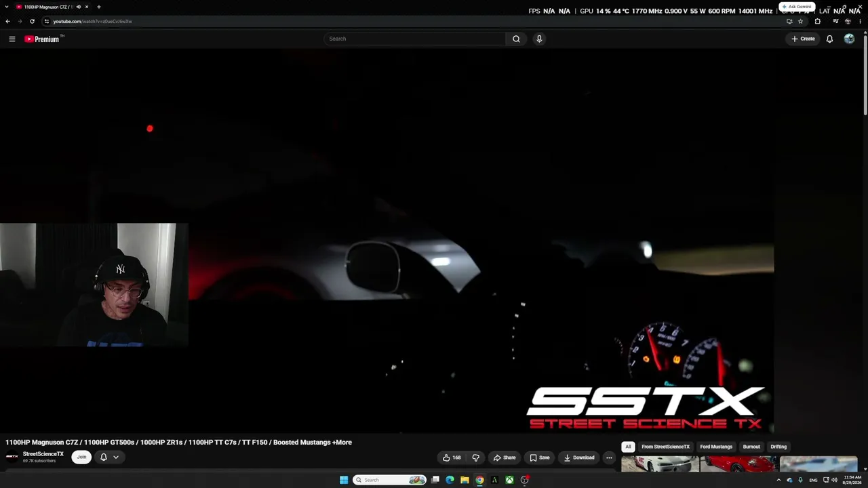The height and width of the screenshot is (488, 868).
Task: Switch the ENG input language indicator
Action: pyautogui.click(x=813, y=480)
